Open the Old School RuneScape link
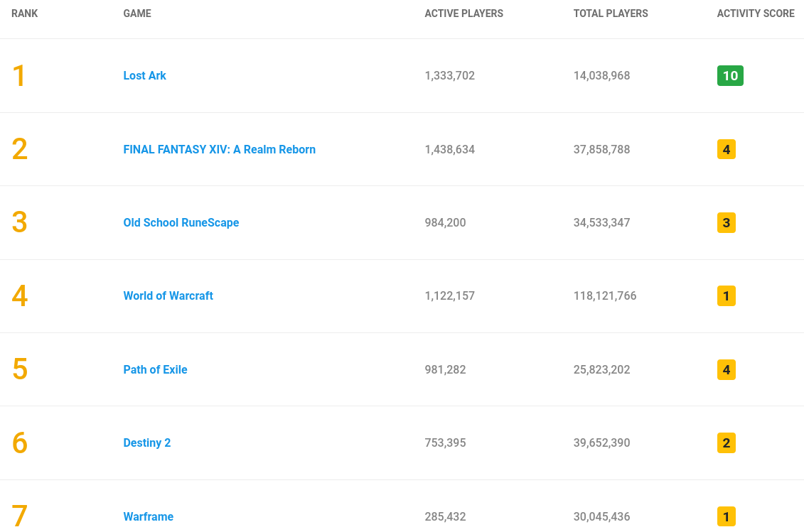804x532 pixels. pos(181,222)
